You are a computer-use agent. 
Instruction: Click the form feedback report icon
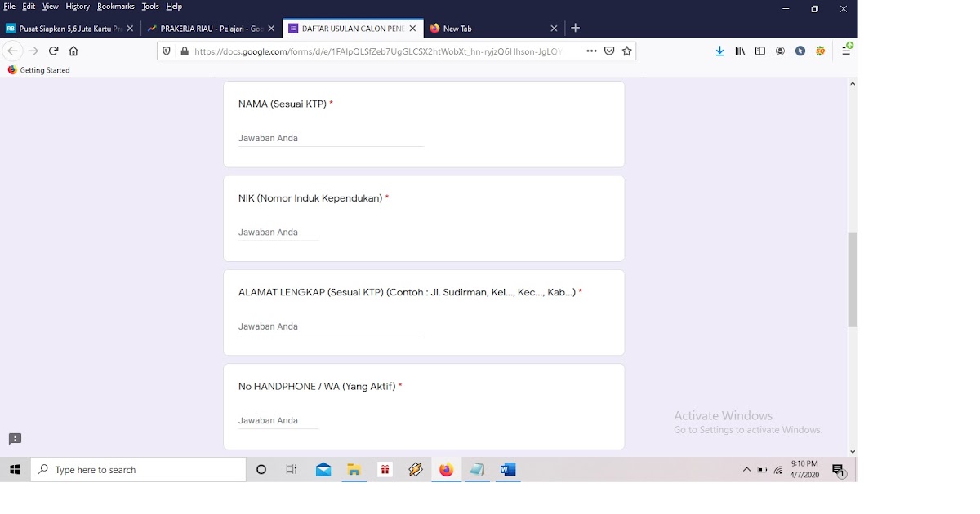[15, 439]
